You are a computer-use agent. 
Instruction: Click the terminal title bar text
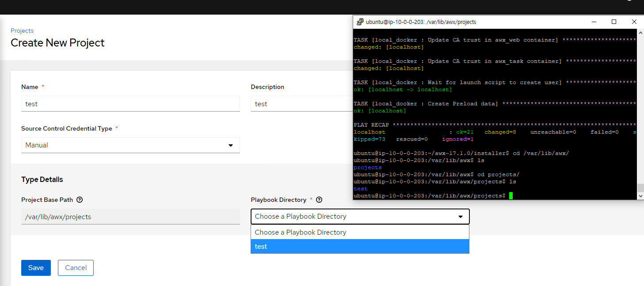coord(421,22)
